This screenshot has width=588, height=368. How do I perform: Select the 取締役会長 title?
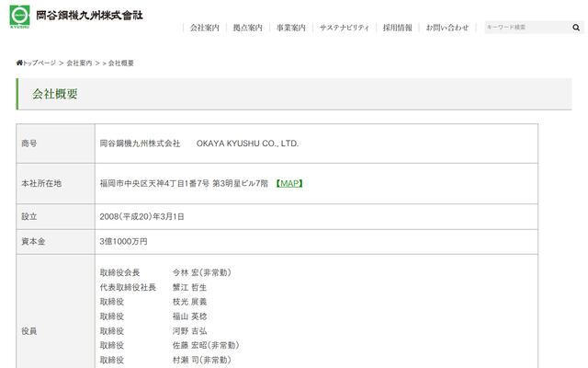click(x=119, y=272)
